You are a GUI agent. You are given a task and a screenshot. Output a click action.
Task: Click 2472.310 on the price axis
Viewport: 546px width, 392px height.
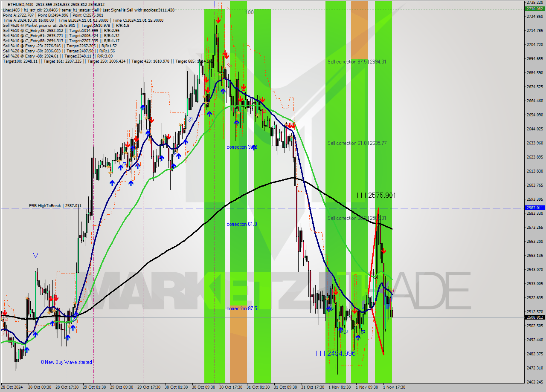coord(534,368)
